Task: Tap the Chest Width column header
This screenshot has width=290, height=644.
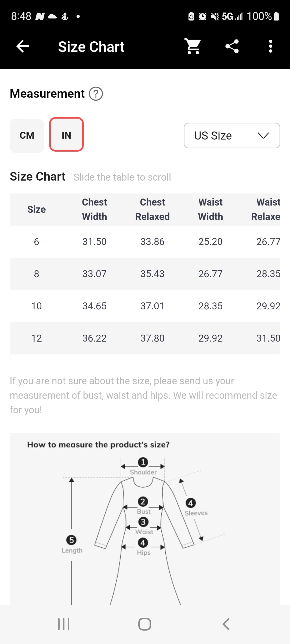Action: (x=95, y=209)
